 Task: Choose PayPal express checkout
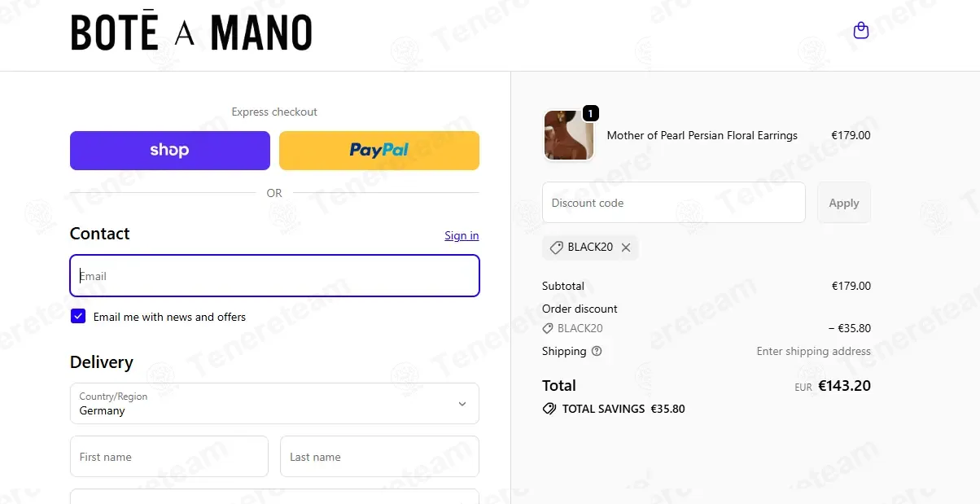coord(378,151)
